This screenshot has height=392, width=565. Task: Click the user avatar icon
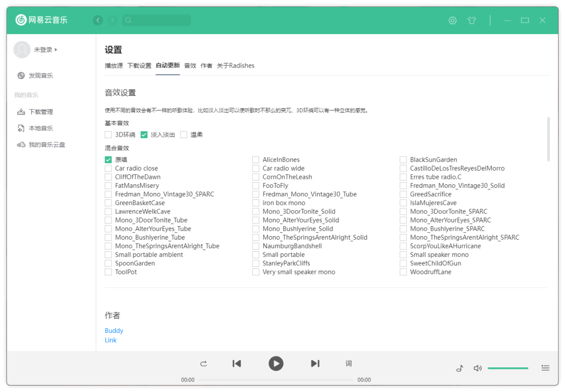point(22,49)
